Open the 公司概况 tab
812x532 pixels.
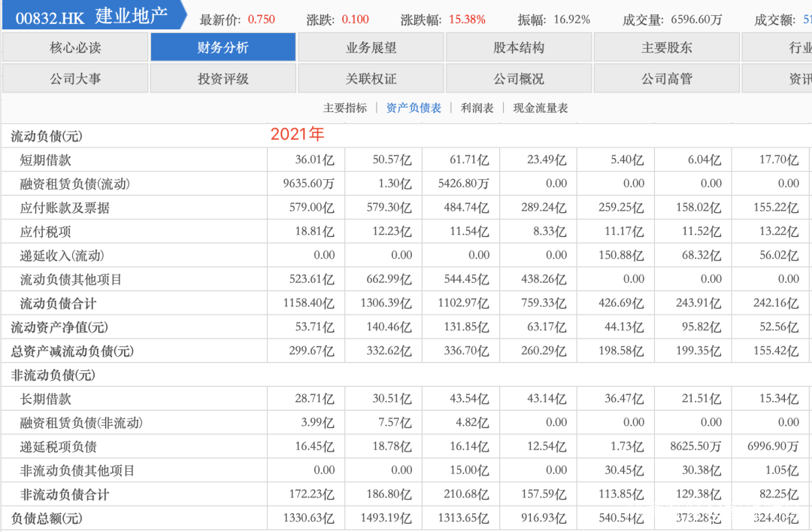[x=519, y=78]
